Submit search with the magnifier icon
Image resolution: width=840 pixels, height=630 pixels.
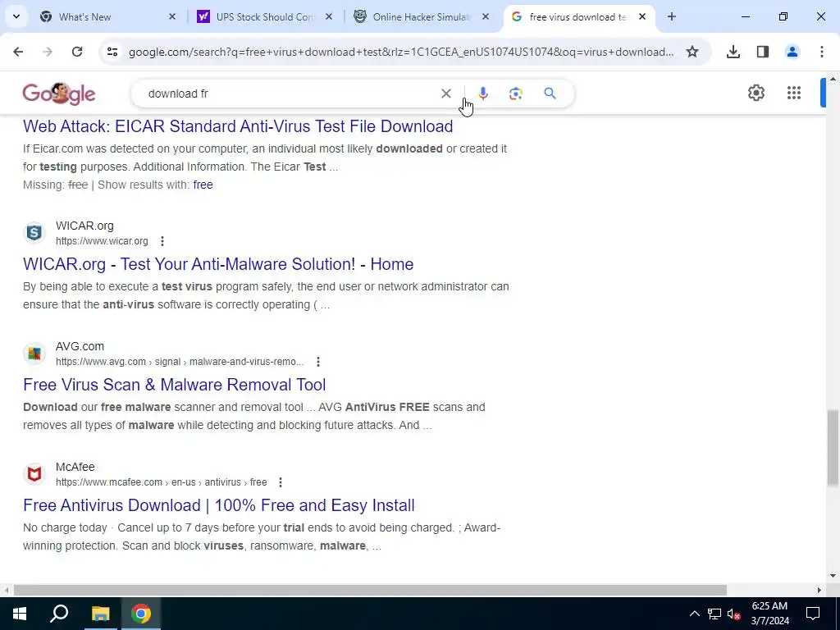550,94
